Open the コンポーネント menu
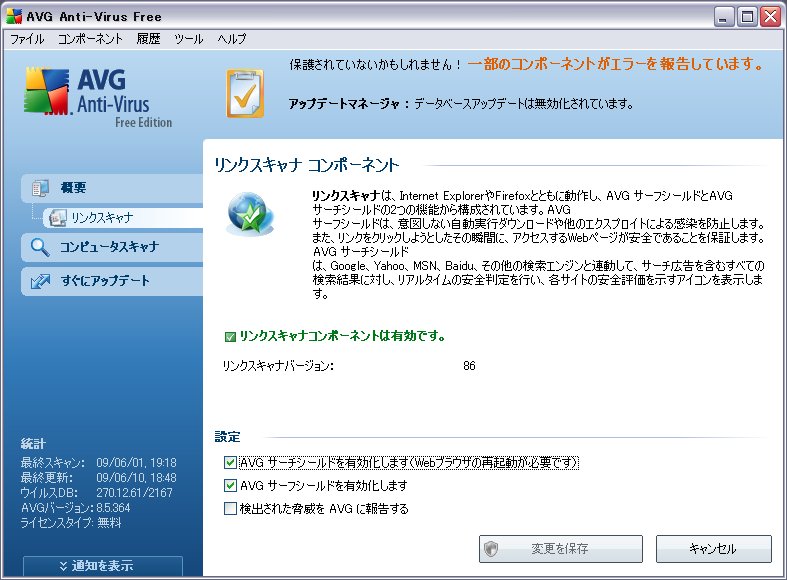The image size is (787, 580). [x=90, y=39]
